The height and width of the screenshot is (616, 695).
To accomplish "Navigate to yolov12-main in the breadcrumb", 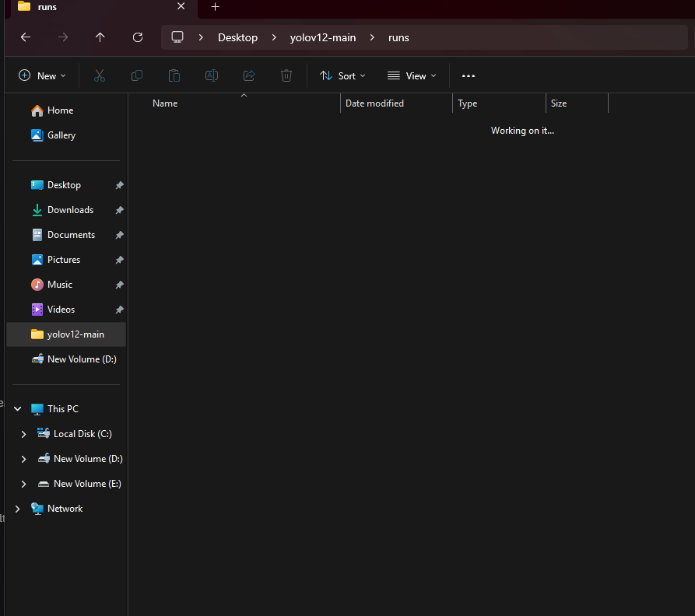I will [323, 37].
